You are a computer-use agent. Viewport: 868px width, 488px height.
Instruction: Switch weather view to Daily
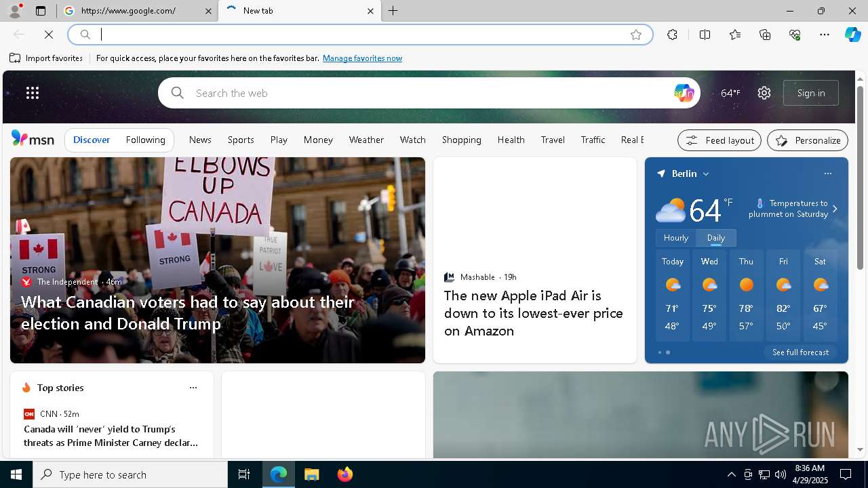(716, 238)
